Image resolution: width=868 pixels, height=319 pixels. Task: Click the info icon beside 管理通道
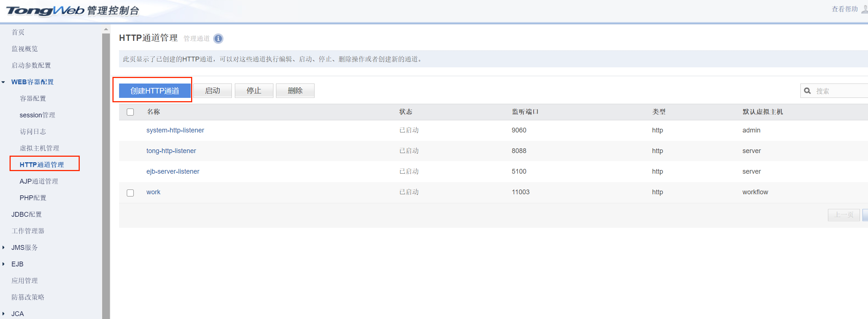click(218, 39)
